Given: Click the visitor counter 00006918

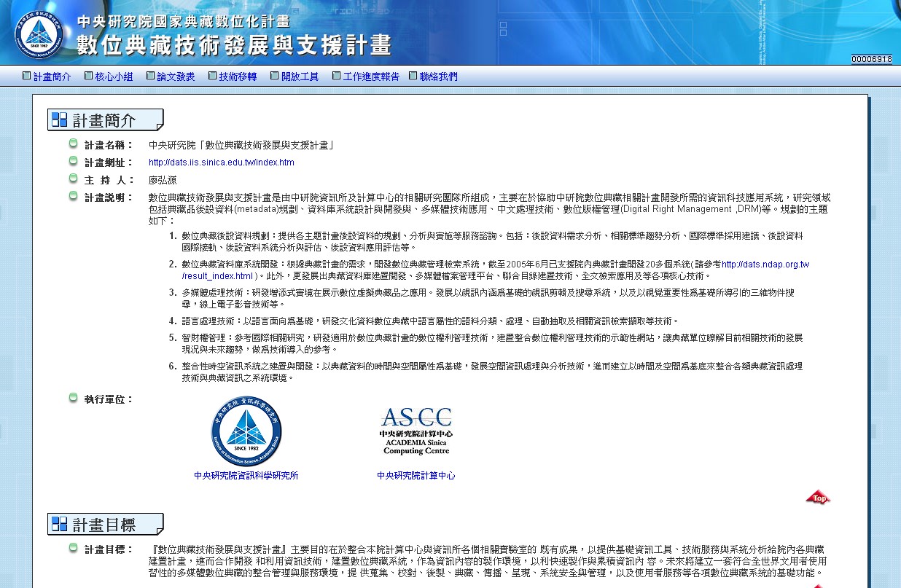Looking at the screenshot, I should [x=871, y=59].
